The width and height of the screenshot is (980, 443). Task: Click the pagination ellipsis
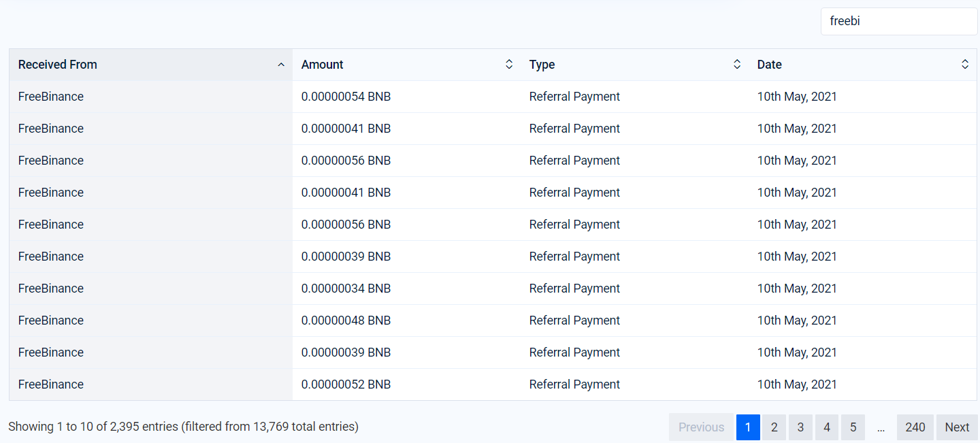[881, 427]
